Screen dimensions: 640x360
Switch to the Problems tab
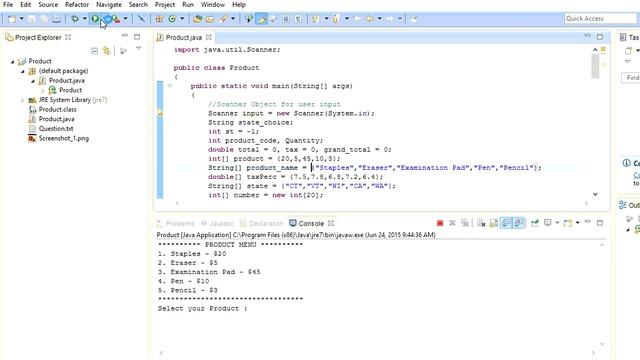pos(176,223)
